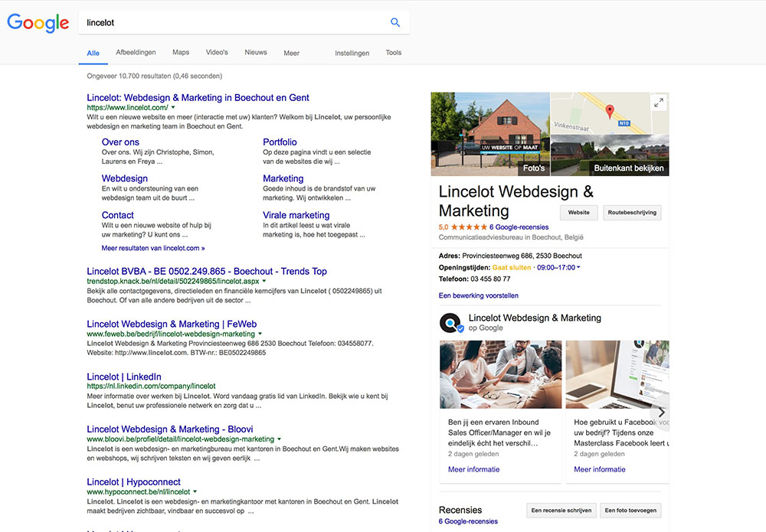Open the map thumbnail showing Vinkenstraat

click(x=610, y=113)
